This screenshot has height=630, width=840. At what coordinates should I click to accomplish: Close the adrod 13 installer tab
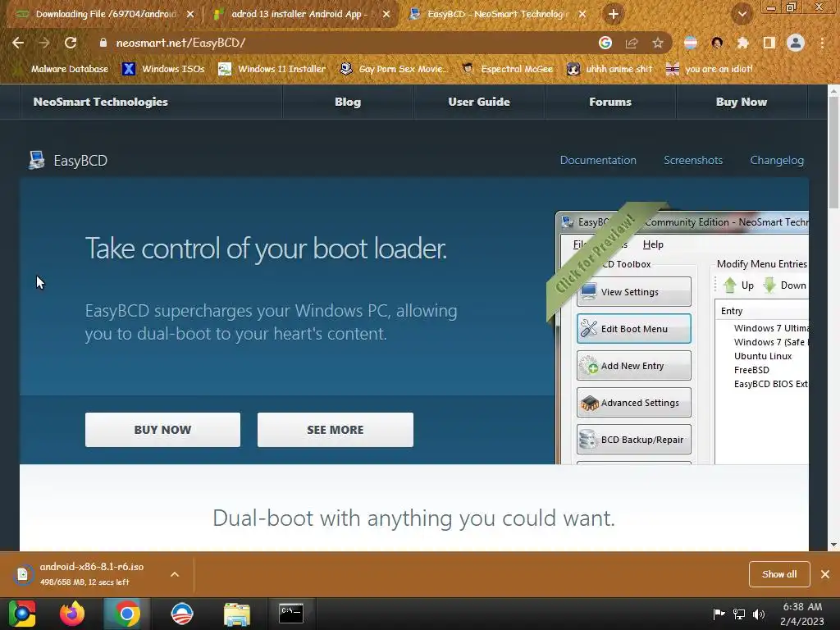[386, 15]
